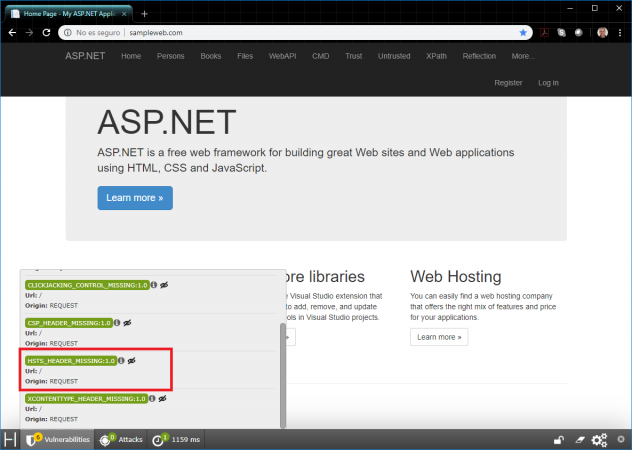Viewport: 632px width, 450px height.
Task: Reload the page
Action: coord(46,33)
